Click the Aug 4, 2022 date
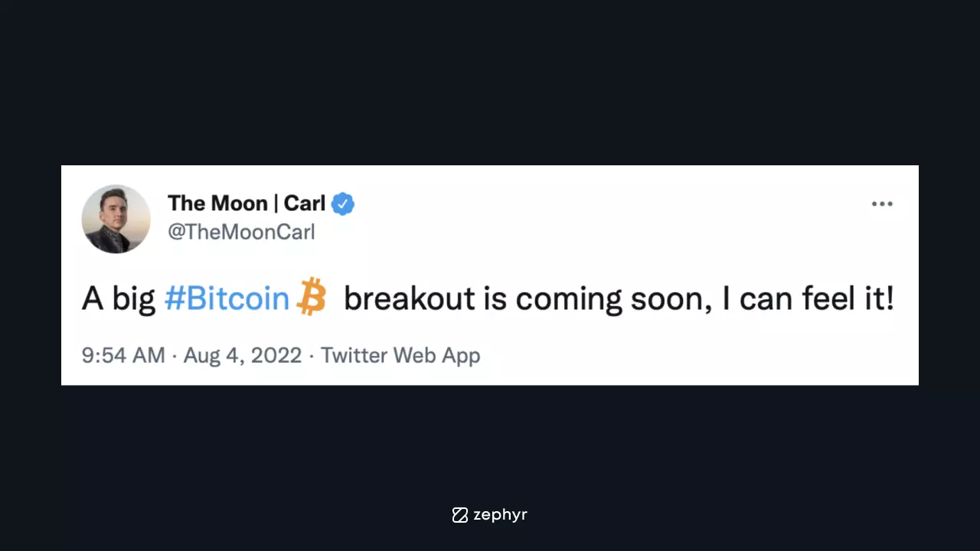This screenshot has height=551, width=980. 243,356
